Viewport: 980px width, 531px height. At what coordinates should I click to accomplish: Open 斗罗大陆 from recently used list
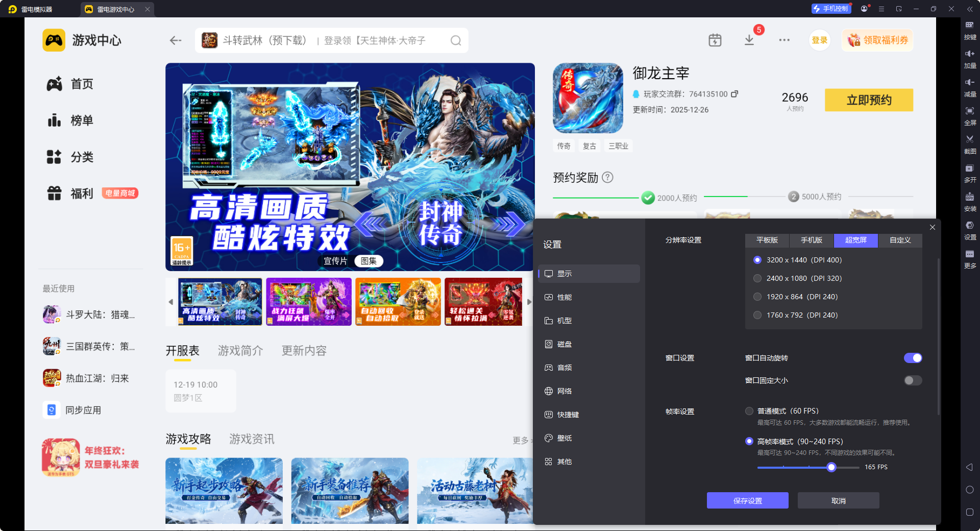tap(89, 315)
